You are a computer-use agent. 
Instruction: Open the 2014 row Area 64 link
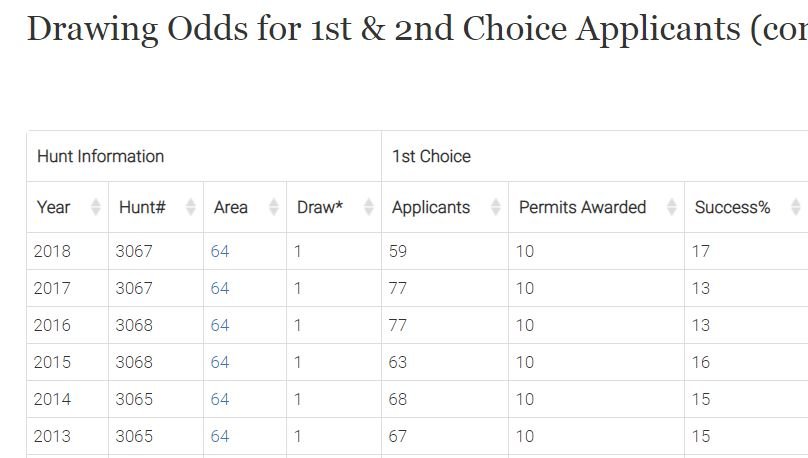coord(220,399)
